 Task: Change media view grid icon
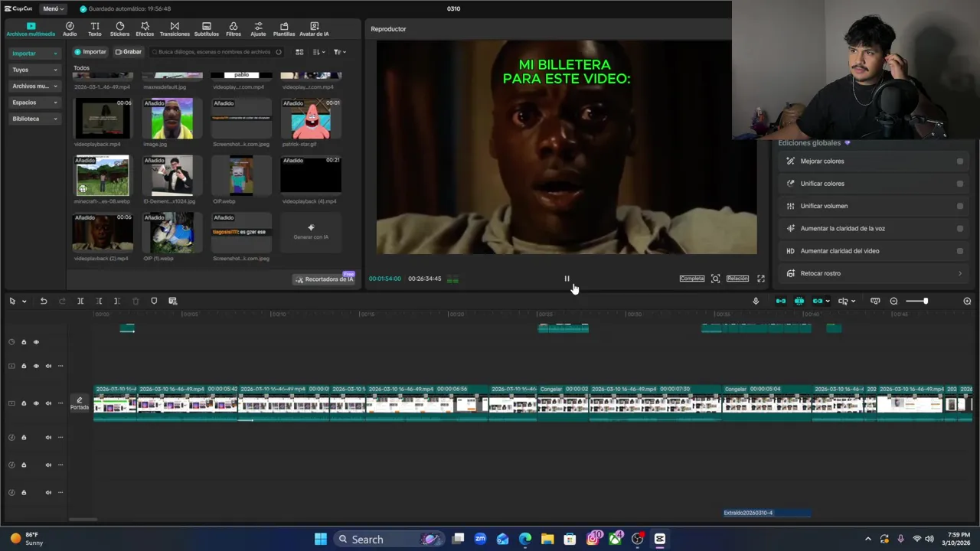coord(299,52)
